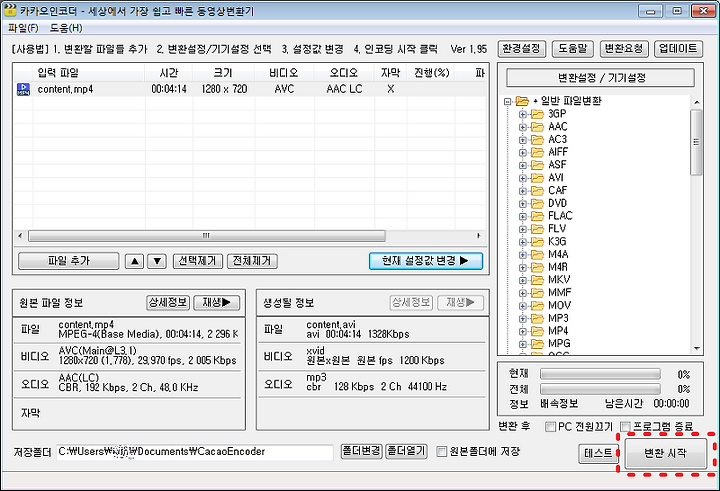Open the 파일(F) menu
Viewport: 720px width, 491px height.
point(23,28)
